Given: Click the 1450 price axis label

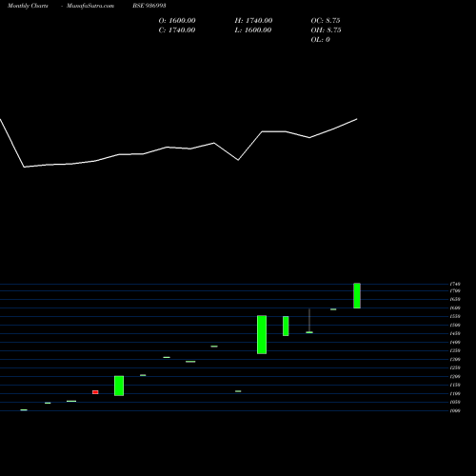Looking at the screenshot, I should (x=455, y=333).
